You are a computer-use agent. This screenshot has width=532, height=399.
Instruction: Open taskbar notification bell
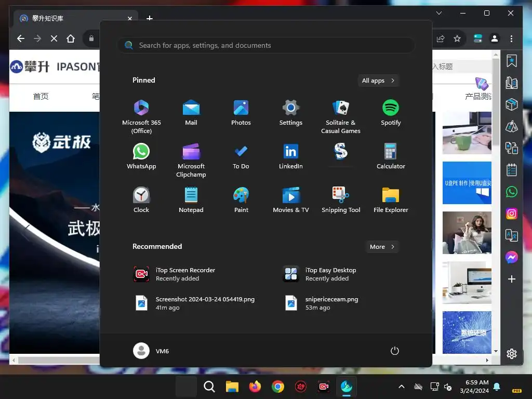497,387
